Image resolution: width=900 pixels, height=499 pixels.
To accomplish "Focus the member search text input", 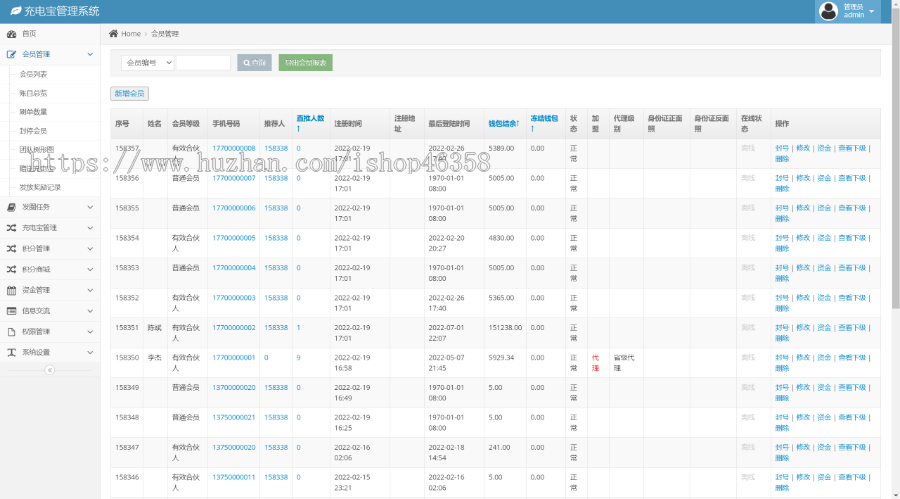I will (x=203, y=63).
